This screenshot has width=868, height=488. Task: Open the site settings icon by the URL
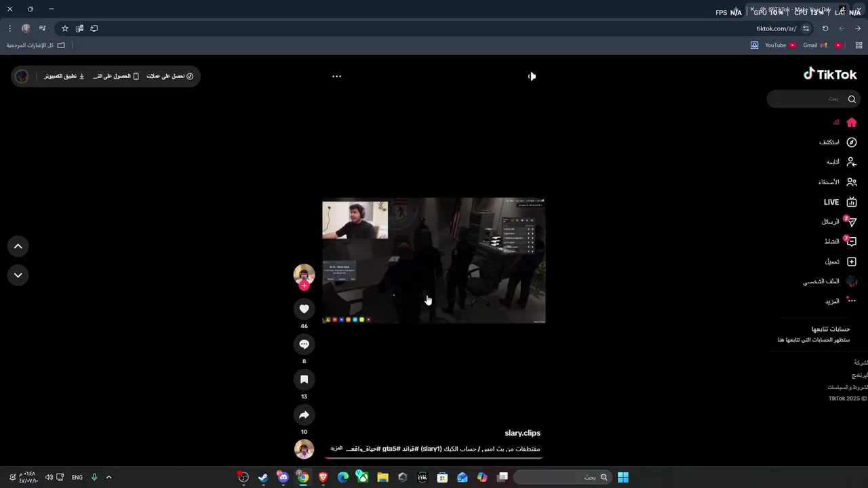(x=806, y=28)
